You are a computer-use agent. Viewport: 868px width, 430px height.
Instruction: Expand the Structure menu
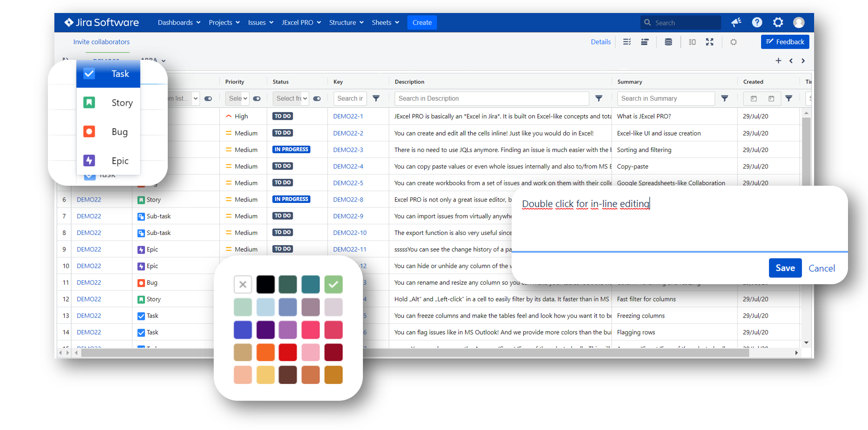click(x=346, y=22)
